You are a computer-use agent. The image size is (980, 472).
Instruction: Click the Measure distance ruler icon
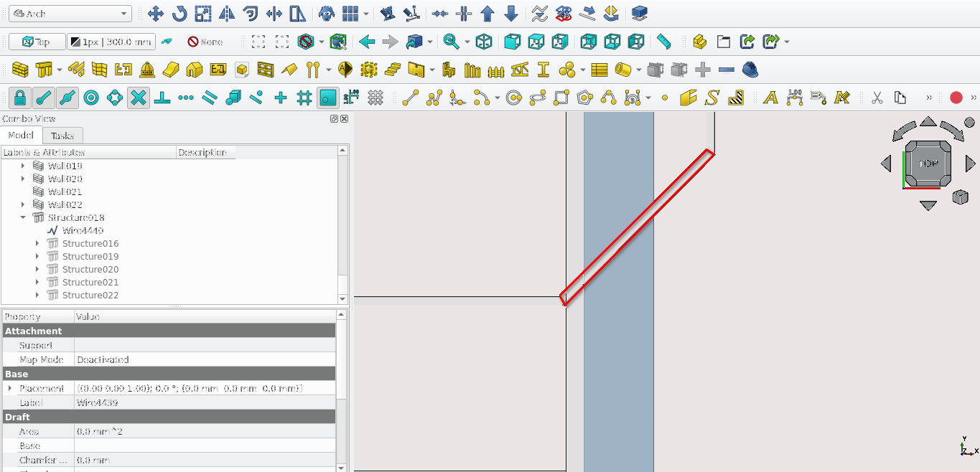pyautogui.click(x=664, y=42)
